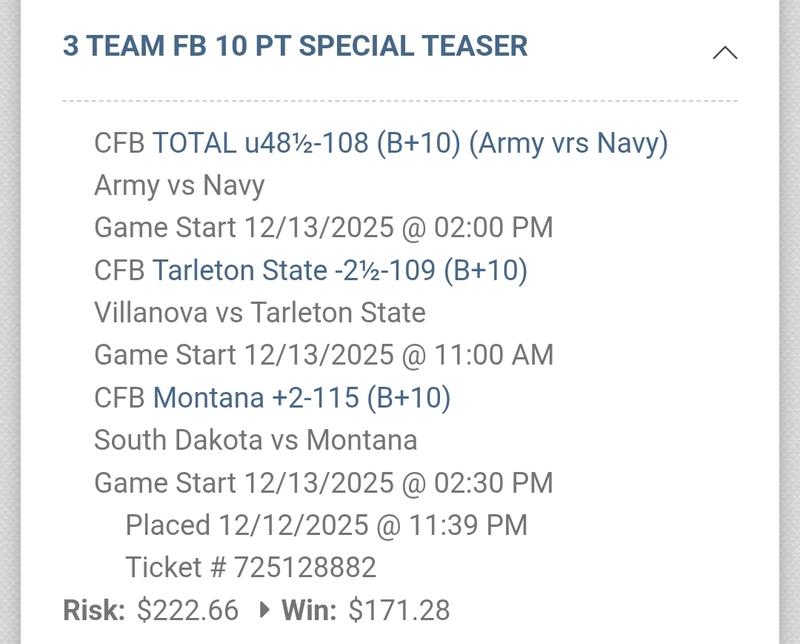This screenshot has height=644, width=800.
Task: Click the bold Risk: label
Action: (x=94, y=610)
